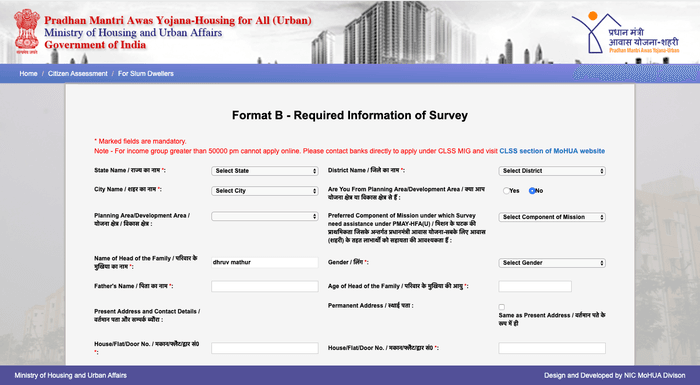This screenshot has width=700, height=385.
Task: Check the Same as Present Address box
Action: point(502,307)
